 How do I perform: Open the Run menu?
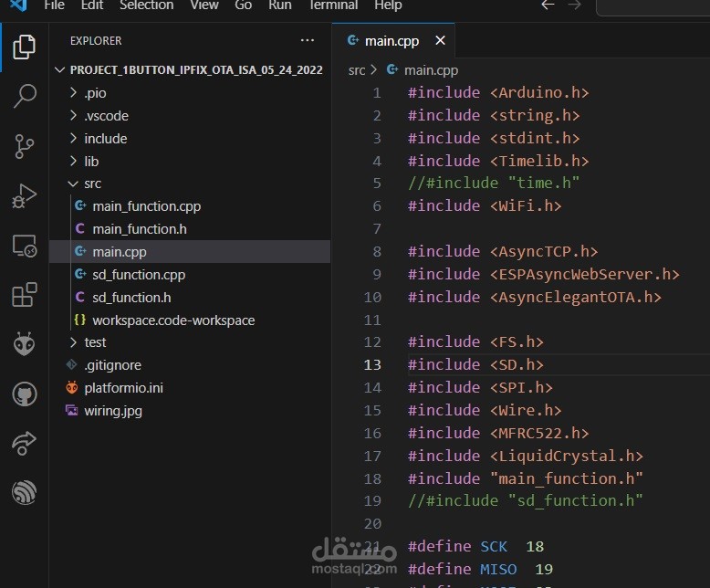point(280,5)
